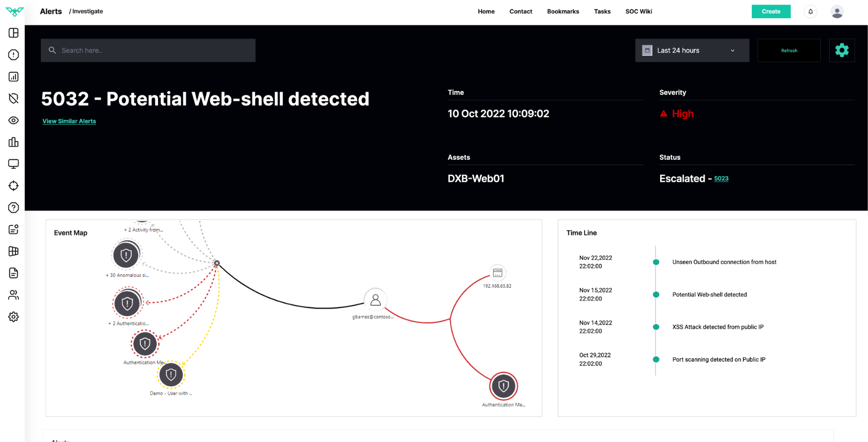Open the users icon in sidebar
868x442 pixels.
[13, 295]
